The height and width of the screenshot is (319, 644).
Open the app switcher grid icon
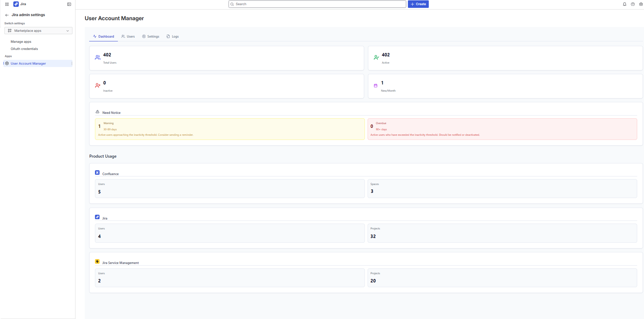point(6,4)
